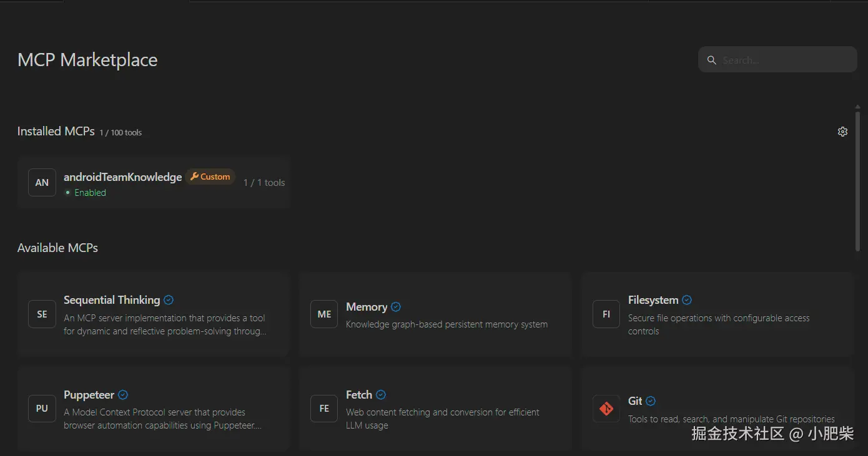Click the orange Custom tag badge
This screenshot has height=456, width=868.
210,177
